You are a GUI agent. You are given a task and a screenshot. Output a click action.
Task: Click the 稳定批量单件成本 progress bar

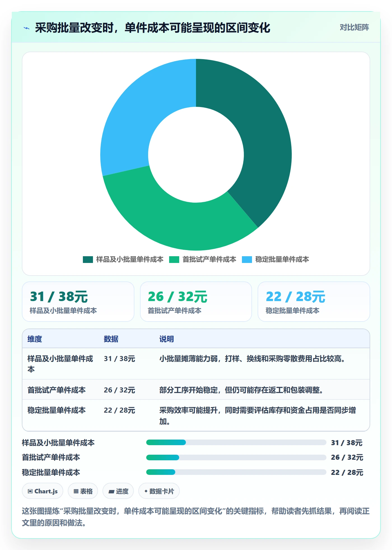click(x=236, y=472)
